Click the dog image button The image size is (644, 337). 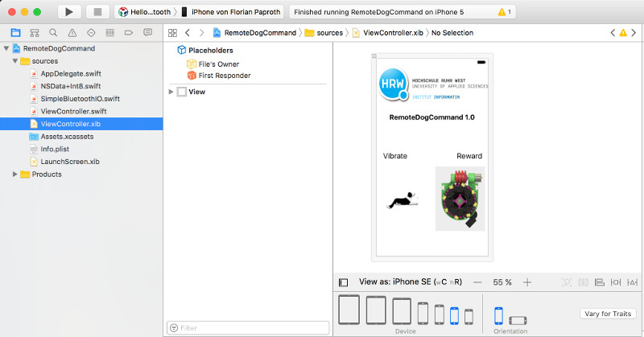click(x=403, y=200)
